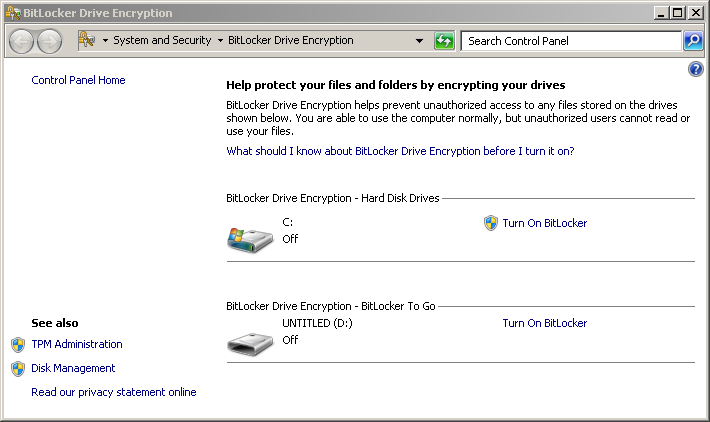Click the C: Windows drive icon
710x422 pixels.
[250, 240]
